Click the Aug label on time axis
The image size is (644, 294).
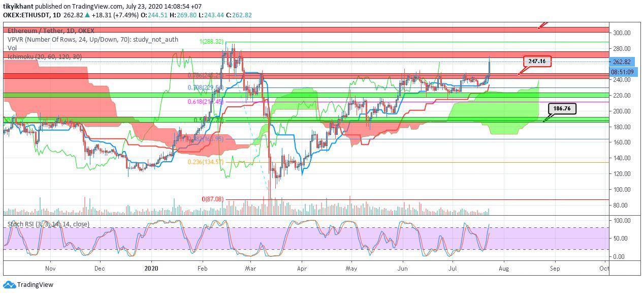pos(504,268)
